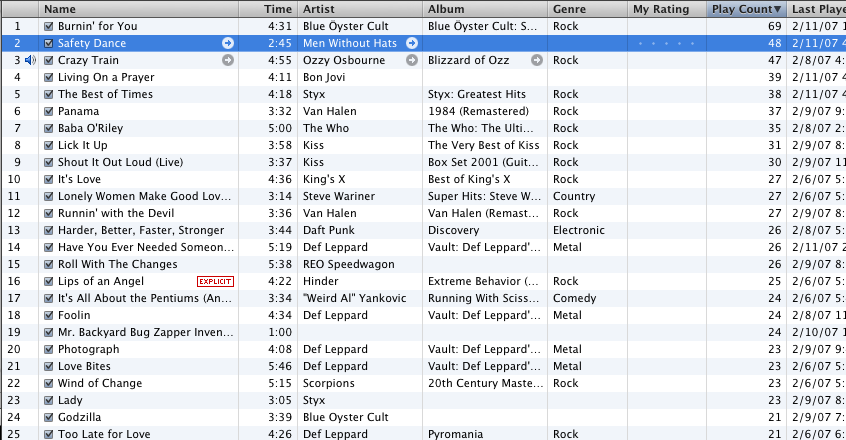Uncheck the Burnin' for You checkbox
846x440 pixels.
[49, 26]
